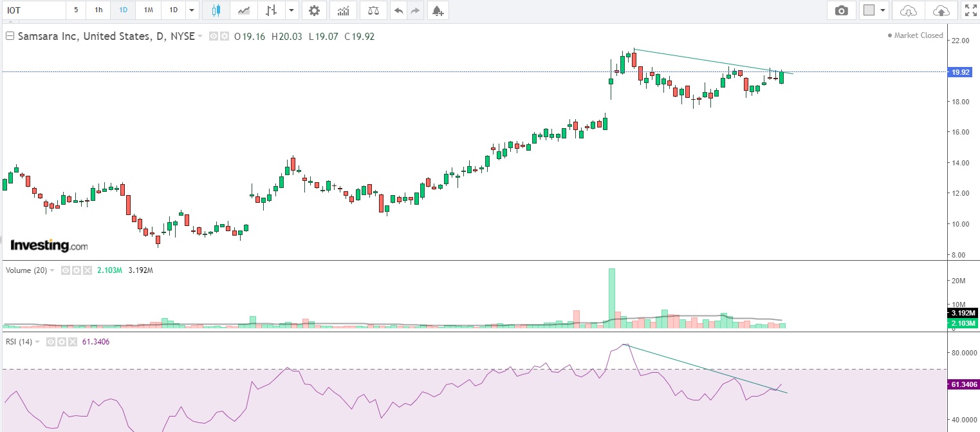Click the layout square swatch button
This screenshot has width=980, height=432.
point(869,10)
